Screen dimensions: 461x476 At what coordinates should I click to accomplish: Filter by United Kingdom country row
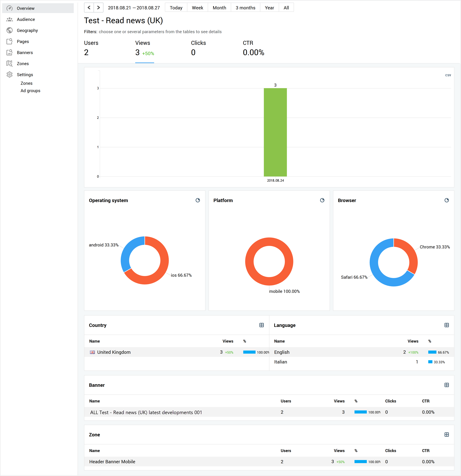click(x=114, y=352)
